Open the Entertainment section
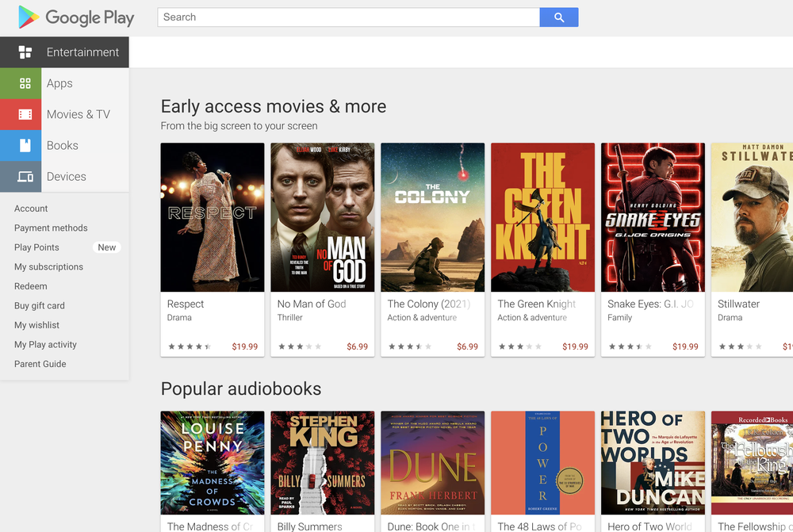Screen dimensions: 793x532 click(x=64, y=52)
